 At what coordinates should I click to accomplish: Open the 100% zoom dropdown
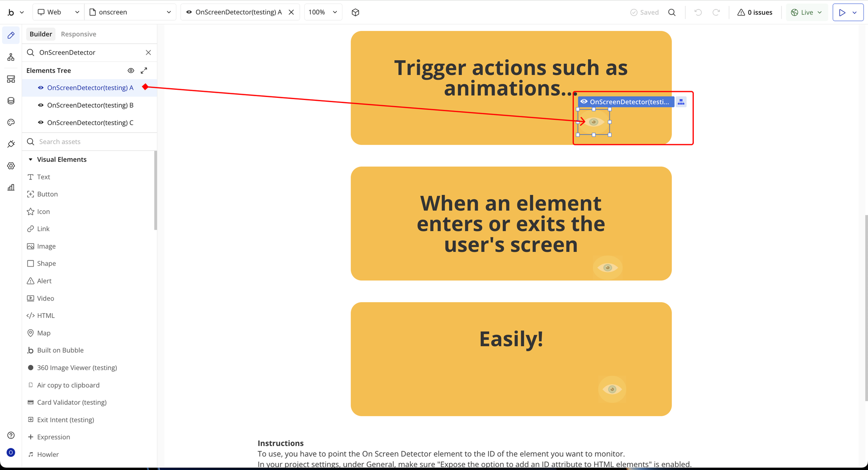pyautogui.click(x=323, y=12)
